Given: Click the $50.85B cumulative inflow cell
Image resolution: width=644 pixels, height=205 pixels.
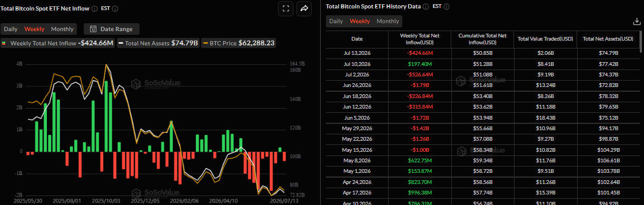Looking at the screenshot, I should tap(482, 53).
